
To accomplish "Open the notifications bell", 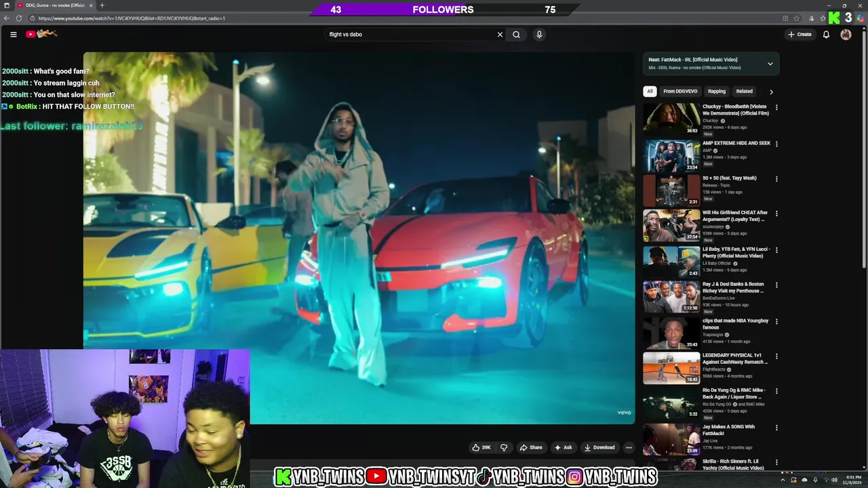I will pos(826,34).
